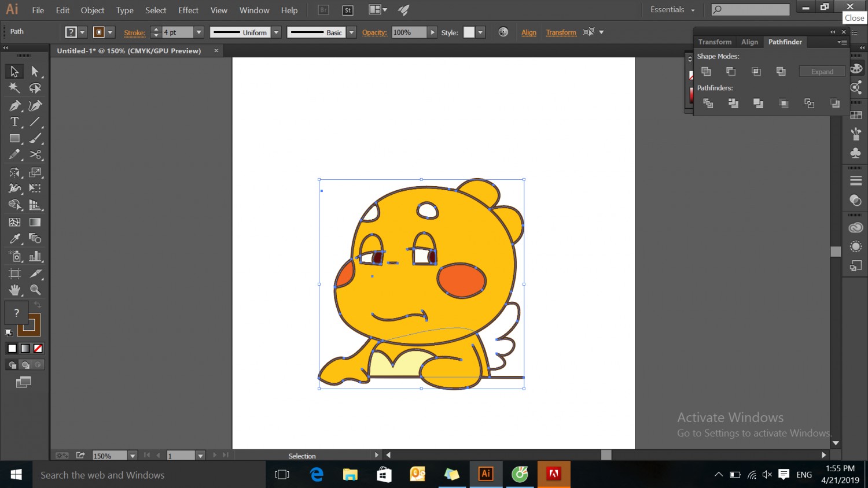Choose the Hand tool
The image size is (868, 488).
click(14, 290)
